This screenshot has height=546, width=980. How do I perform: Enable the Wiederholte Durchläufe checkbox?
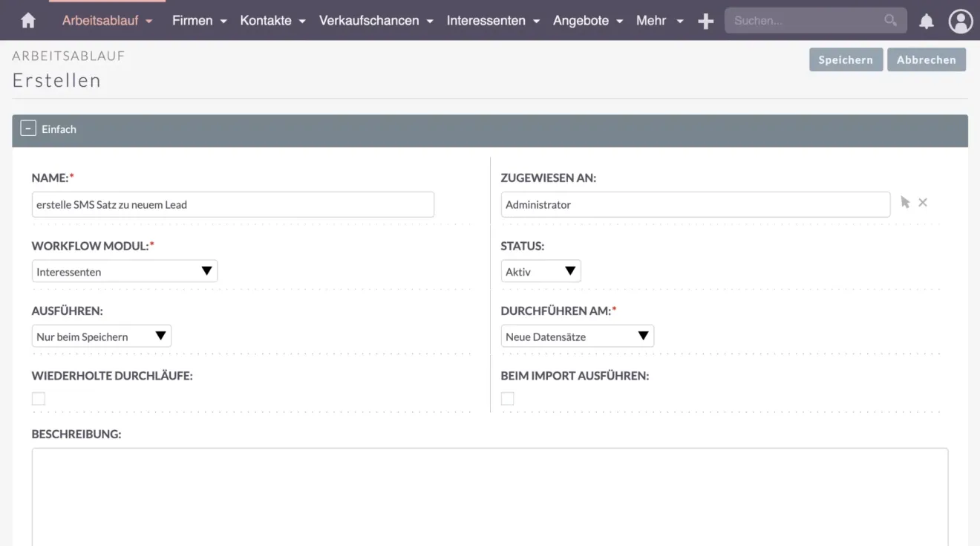(38, 398)
